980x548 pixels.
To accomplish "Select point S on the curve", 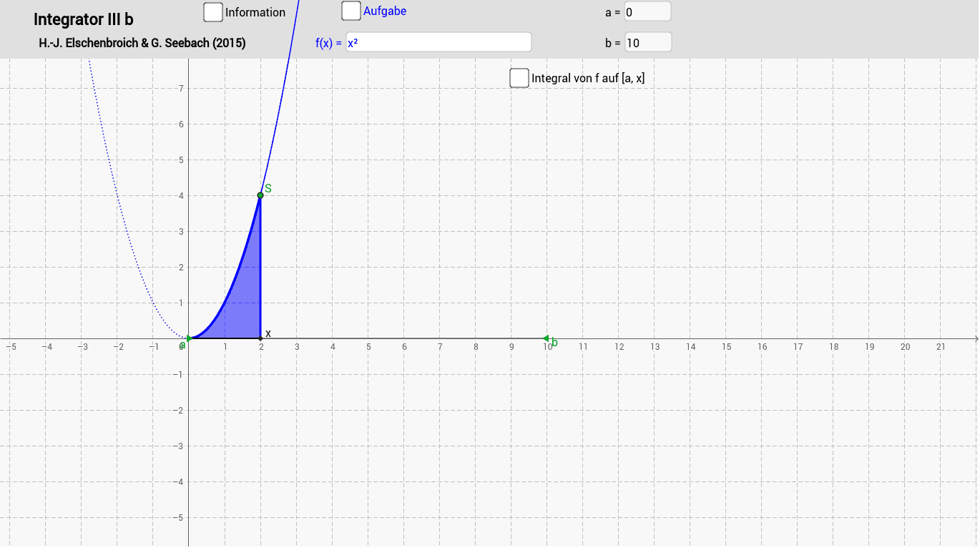I will (x=260, y=195).
